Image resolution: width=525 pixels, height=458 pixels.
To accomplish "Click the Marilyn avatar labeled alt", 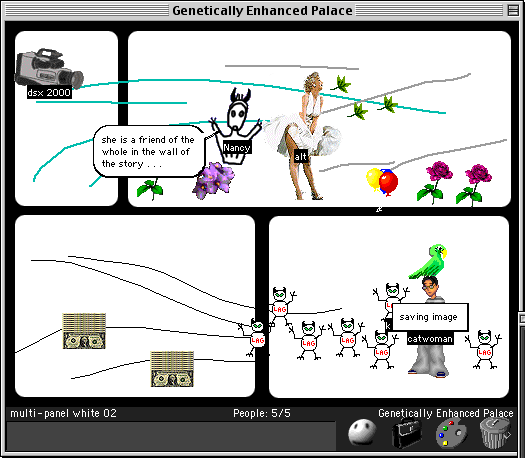I will coord(305,136).
